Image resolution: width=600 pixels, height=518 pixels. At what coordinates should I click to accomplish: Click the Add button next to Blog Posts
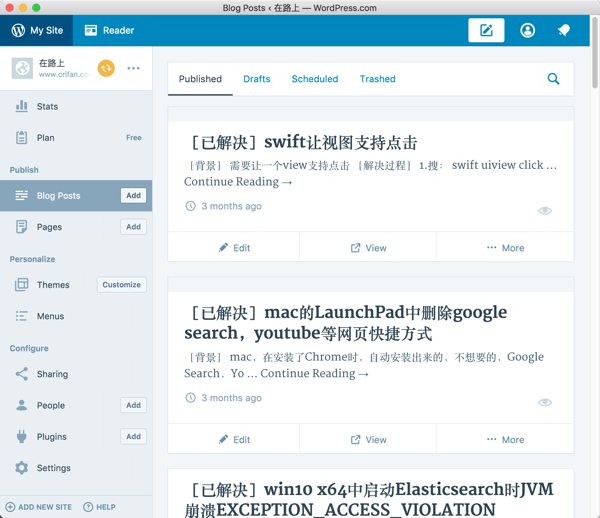(133, 195)
